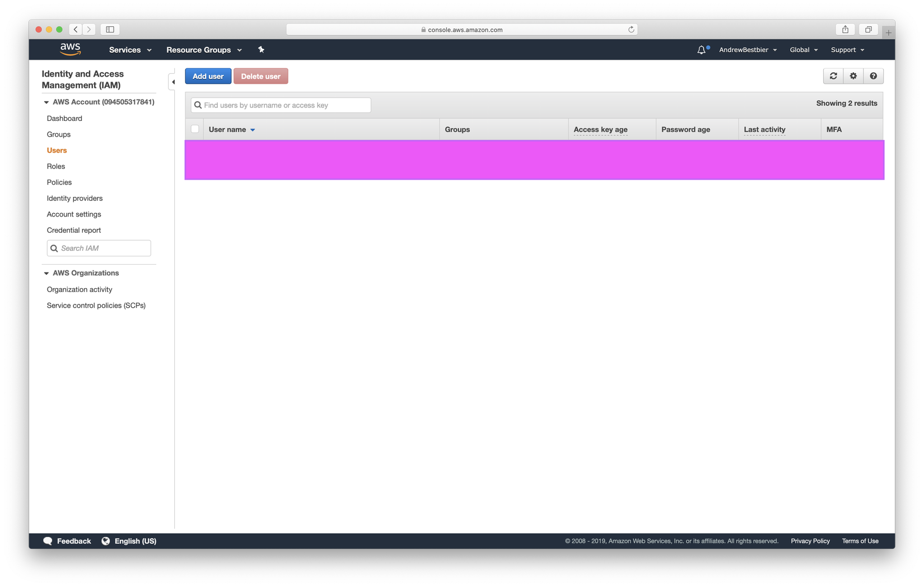Open the help question mark icon
This screenshot has width=924, height=587.
pyautogui.click(x=874, y=76)
